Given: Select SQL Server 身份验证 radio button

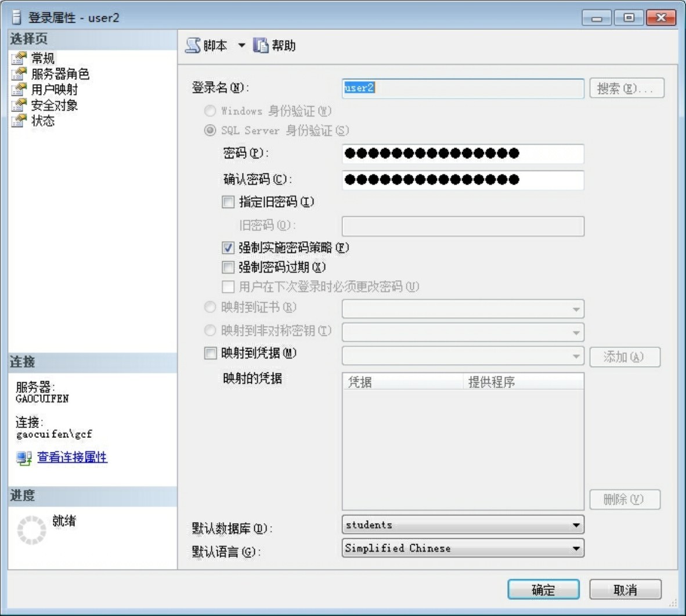Looking at the screenshot, I should (x=210, y=131).
